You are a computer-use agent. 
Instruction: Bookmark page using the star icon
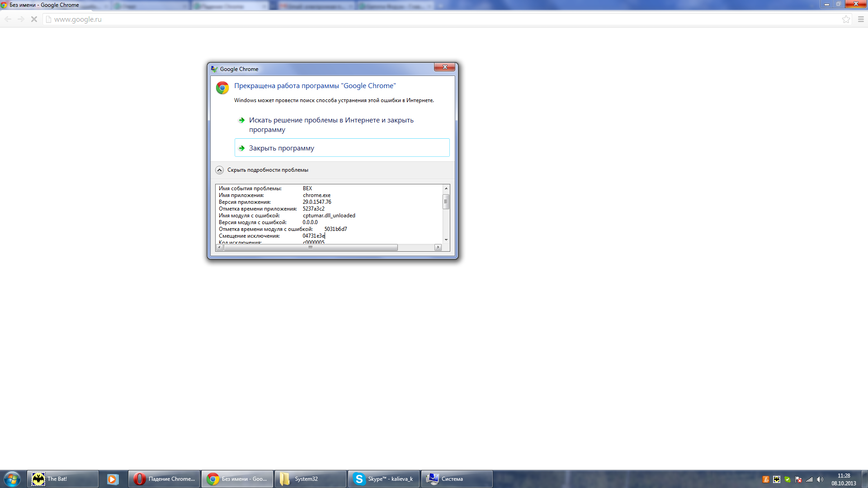(846, 19)
